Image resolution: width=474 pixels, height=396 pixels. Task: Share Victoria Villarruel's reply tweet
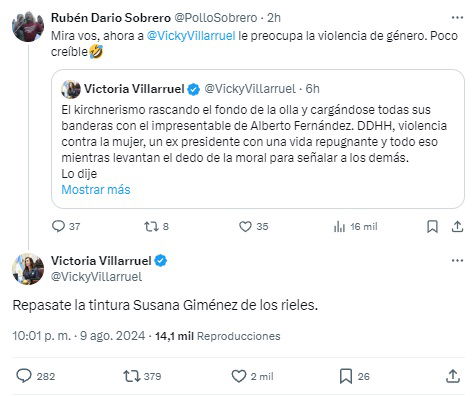click(x=453, y=376)
